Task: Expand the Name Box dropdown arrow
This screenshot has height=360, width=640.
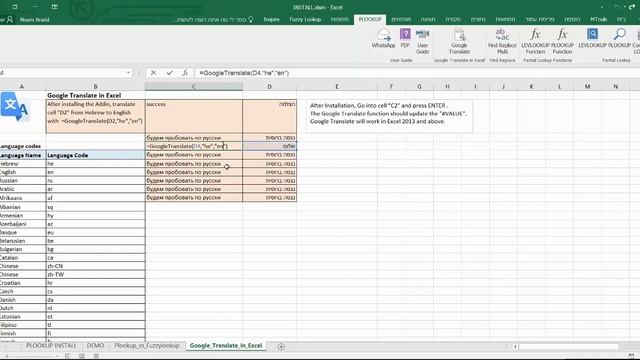Action: 128,73
